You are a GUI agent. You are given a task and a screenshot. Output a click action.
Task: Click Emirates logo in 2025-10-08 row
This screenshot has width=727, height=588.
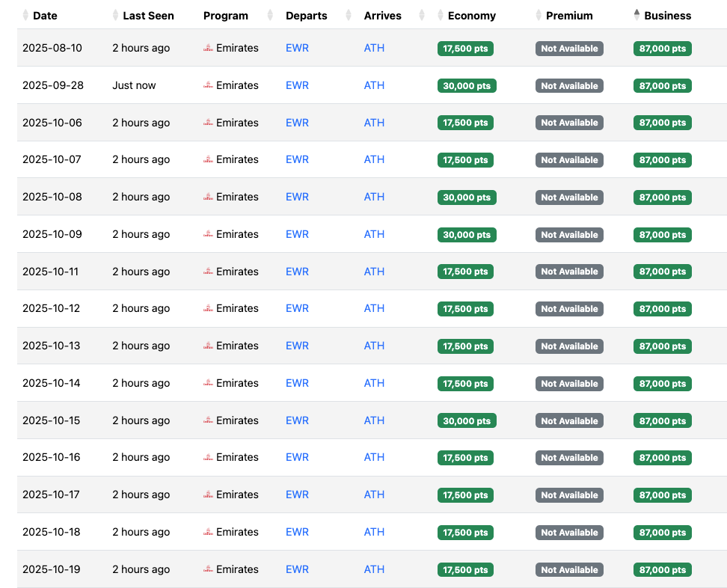(x=208, y=197)
